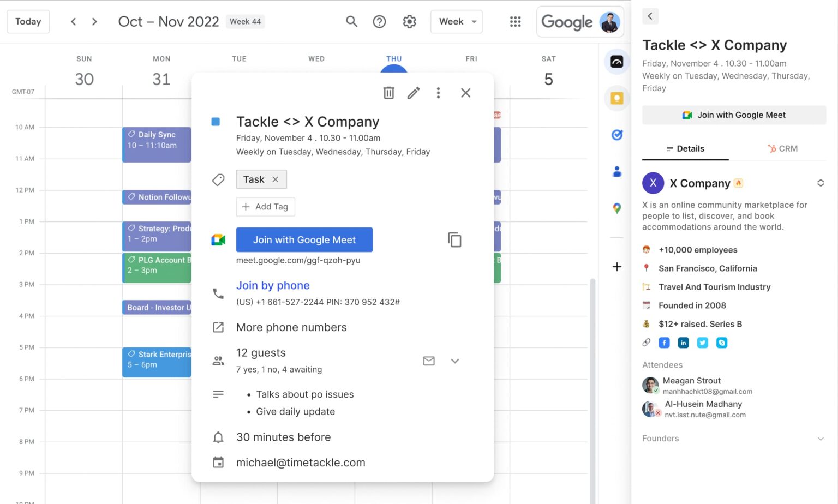Delete the Tackle <> X Company event
This screenshot has height=504, width=838.
click(x=388, y=93)
